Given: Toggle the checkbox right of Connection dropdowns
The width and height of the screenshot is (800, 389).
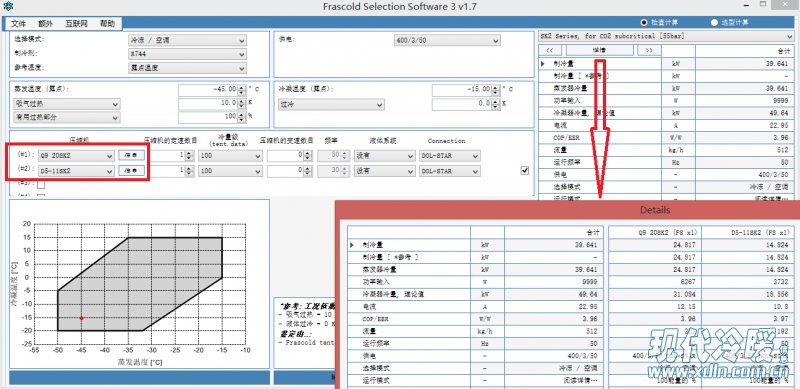Looking at the screenshot, I should click(524, 171).
